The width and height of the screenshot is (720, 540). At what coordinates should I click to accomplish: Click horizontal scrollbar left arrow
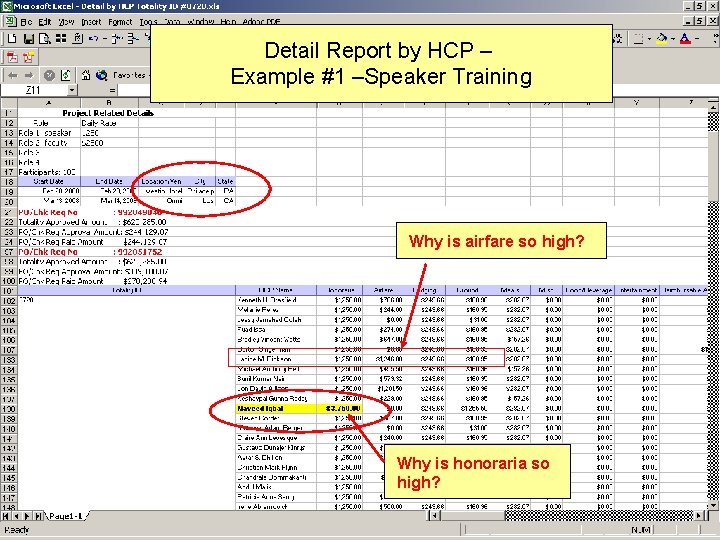[x=434, y=515]
